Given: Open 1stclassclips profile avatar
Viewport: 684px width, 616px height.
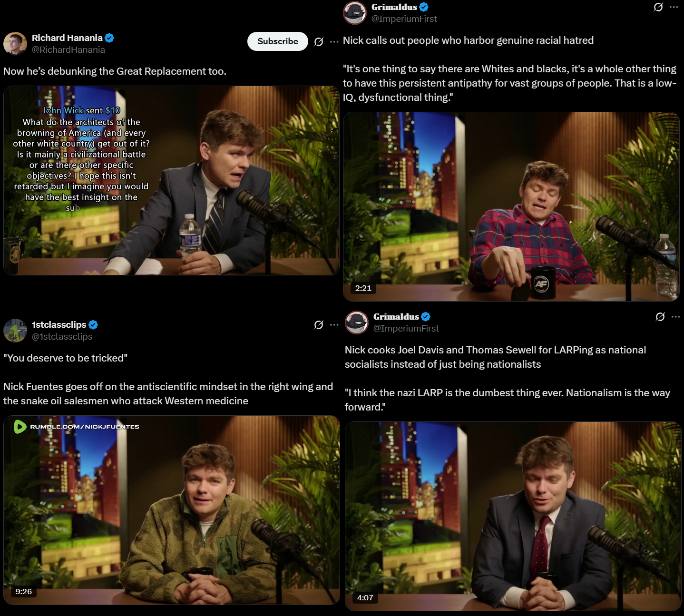Looking at the screenshot, I should click(x=15, y=331).
